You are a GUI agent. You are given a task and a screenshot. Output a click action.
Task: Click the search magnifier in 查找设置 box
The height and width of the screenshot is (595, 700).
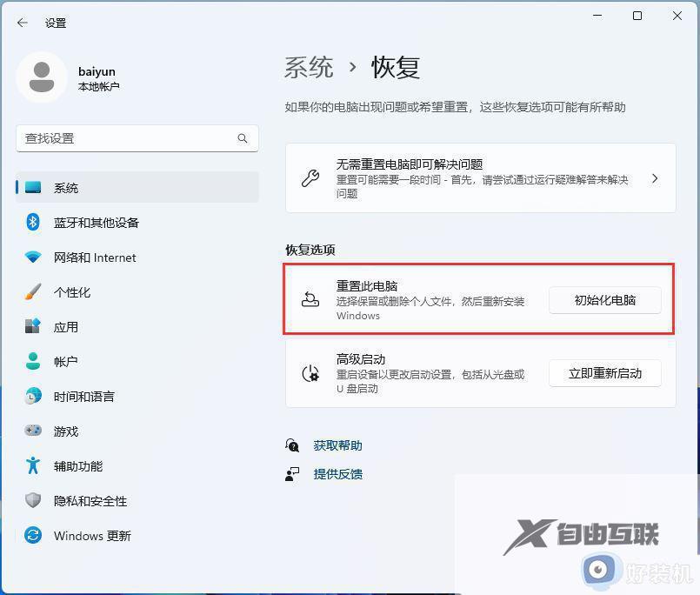(243, 138)
